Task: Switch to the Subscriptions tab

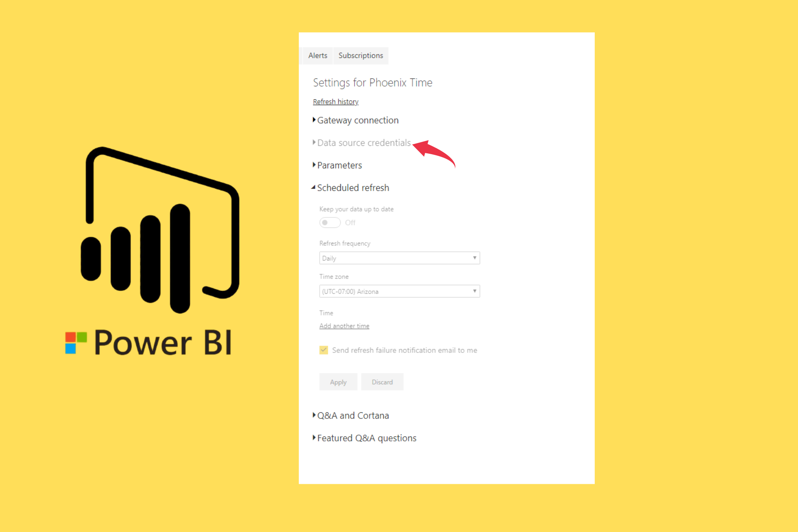Action: (360, 55)
